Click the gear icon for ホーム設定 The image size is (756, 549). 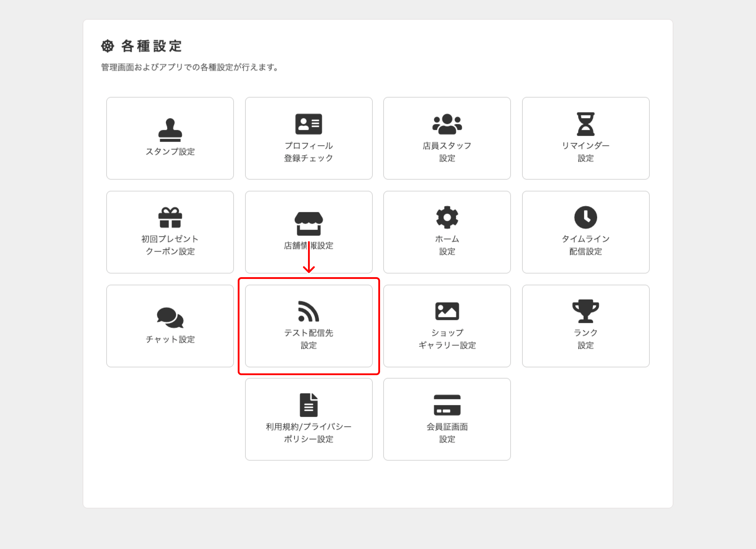click(x=447, y=218)
